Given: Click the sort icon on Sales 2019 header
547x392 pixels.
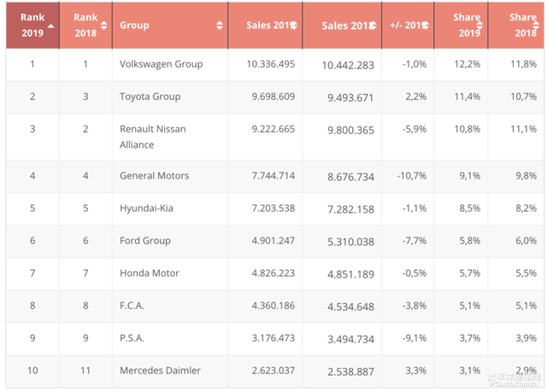Looking at the screenshot, I should coord(292,26).
